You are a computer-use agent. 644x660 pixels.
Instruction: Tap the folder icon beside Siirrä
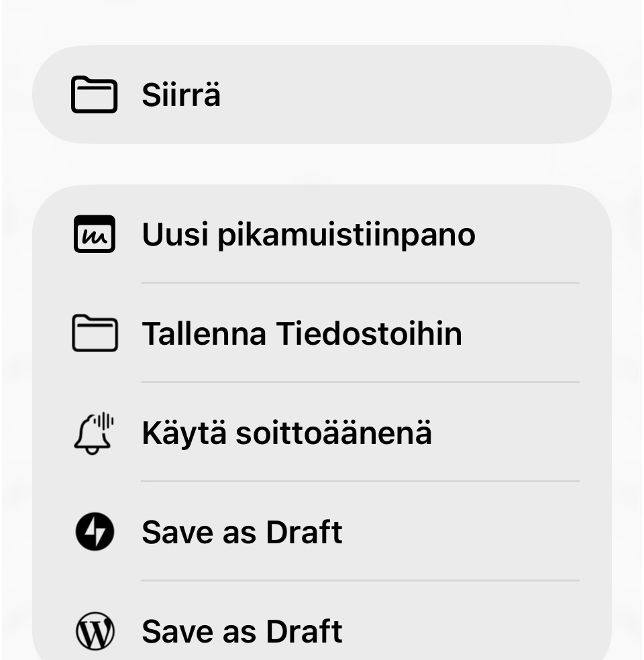pos(94,95)
